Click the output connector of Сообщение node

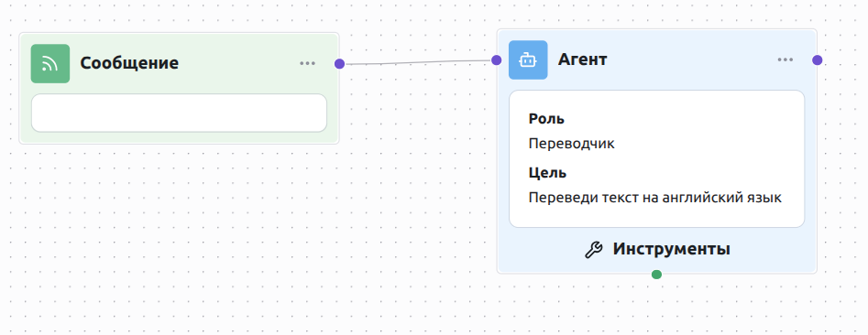click(x=340, y=63)
